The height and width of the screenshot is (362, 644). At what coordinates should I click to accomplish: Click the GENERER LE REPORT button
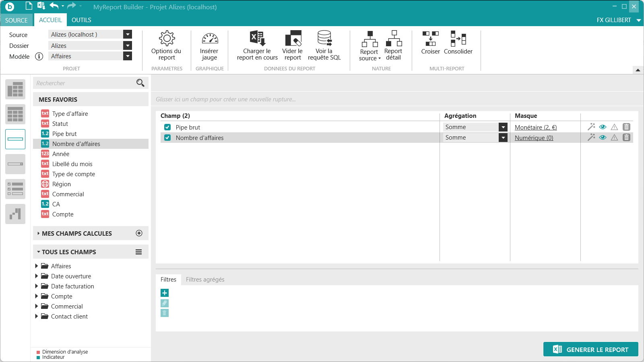tap(590, 350)
